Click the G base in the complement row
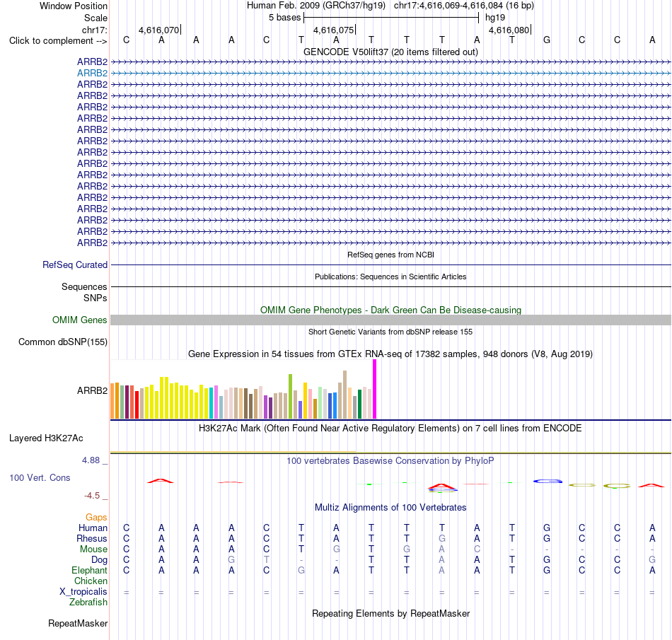The image size is (672, 640). click(547, 40)
